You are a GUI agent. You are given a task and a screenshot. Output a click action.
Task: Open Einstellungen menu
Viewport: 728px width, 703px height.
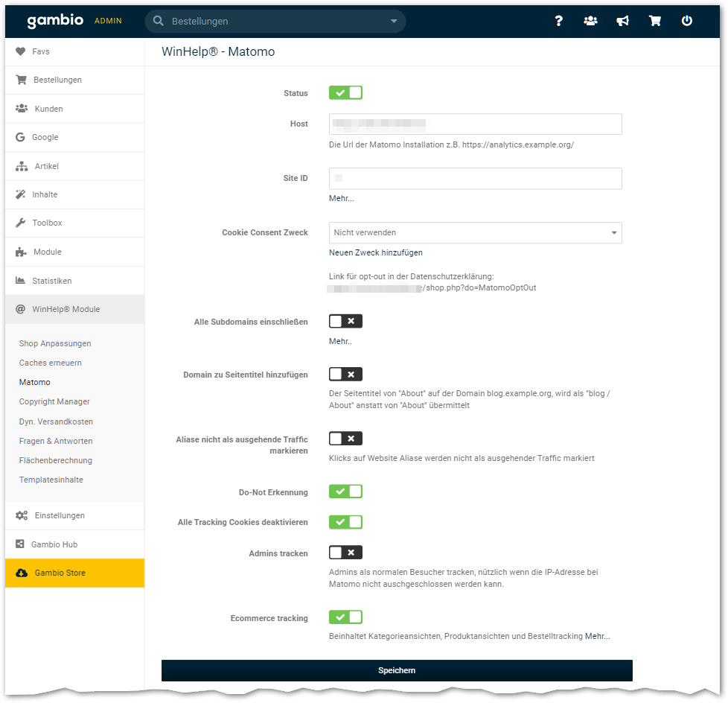[74, 515]
